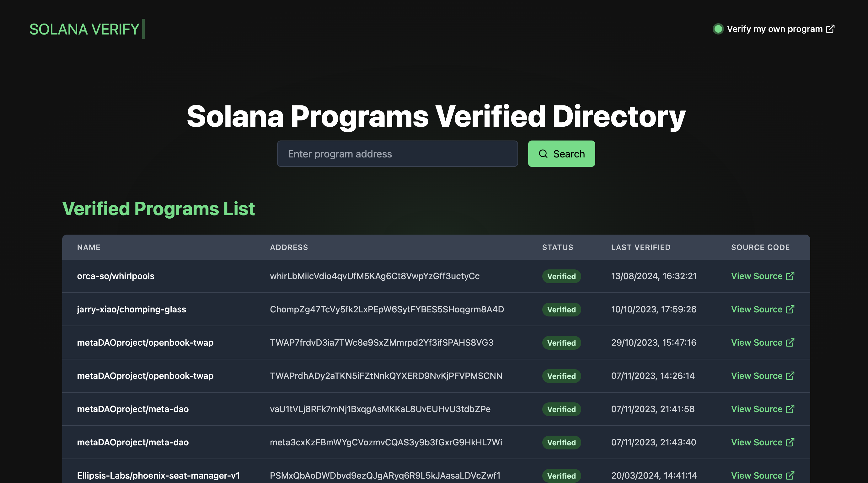Click the green status dot near Verify my own program
This screenshot has width=868, height=483.
(718, 29)
